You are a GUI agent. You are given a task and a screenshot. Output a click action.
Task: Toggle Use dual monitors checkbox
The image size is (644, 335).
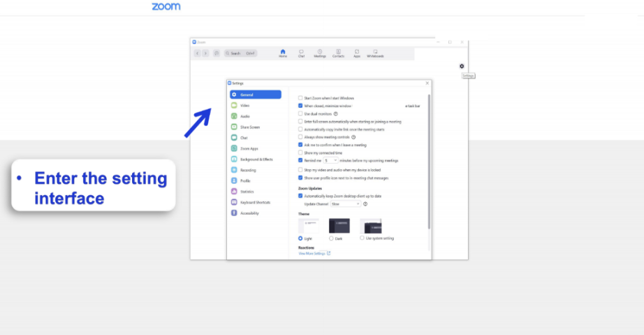(300, 113)
